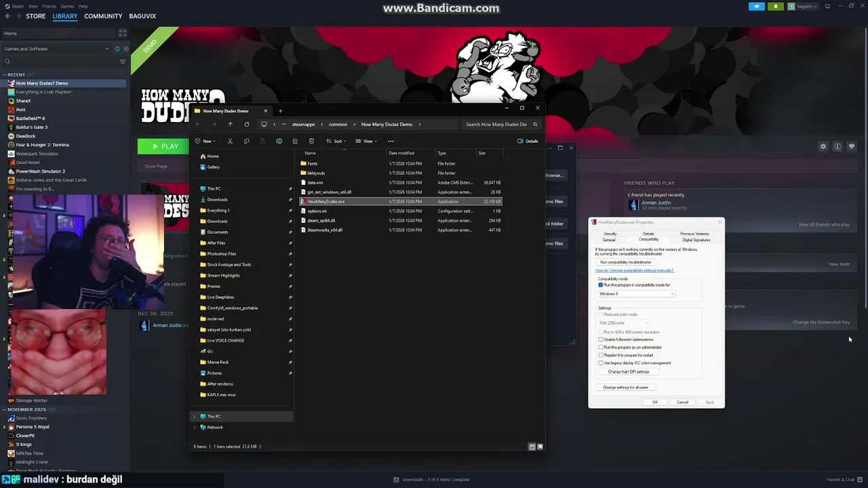The height and width of the screenshot is (488, 868).
Task: Click the green PLAY button in Steam
Action: tap(163, 146)
